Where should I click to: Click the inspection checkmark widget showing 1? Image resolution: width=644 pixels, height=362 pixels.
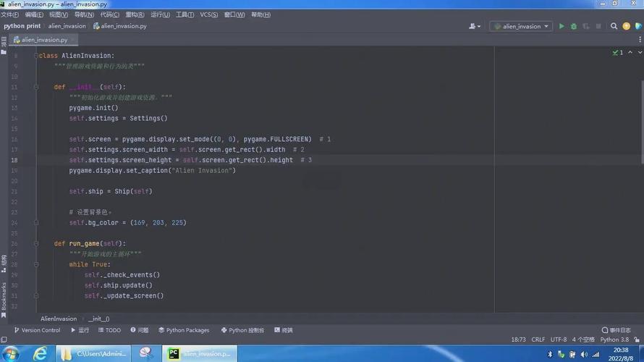pos(618,53)
